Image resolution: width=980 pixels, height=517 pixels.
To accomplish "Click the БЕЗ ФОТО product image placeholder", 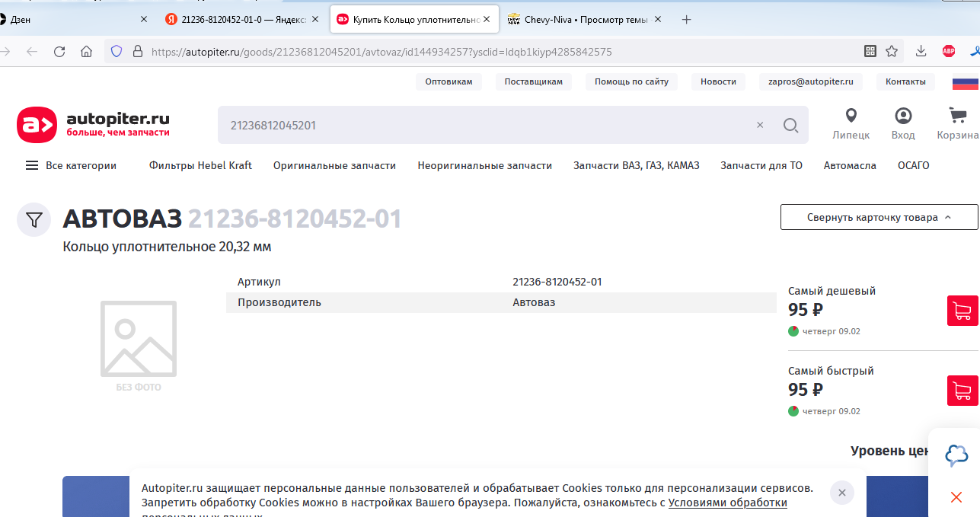I will coord(139,346).
